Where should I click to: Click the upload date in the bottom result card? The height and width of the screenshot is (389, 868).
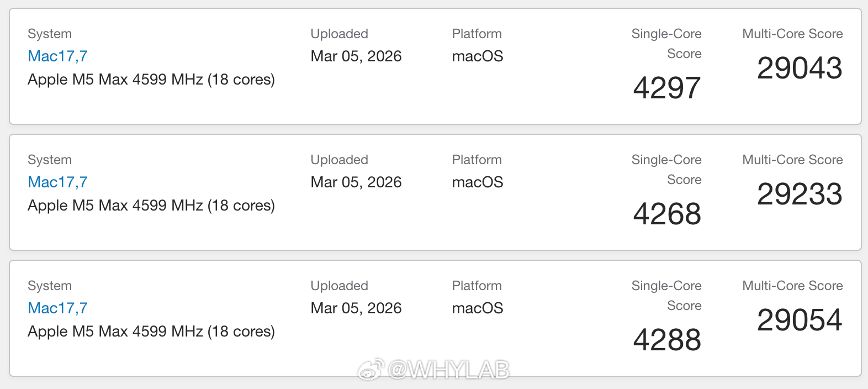tap(356, 308)
